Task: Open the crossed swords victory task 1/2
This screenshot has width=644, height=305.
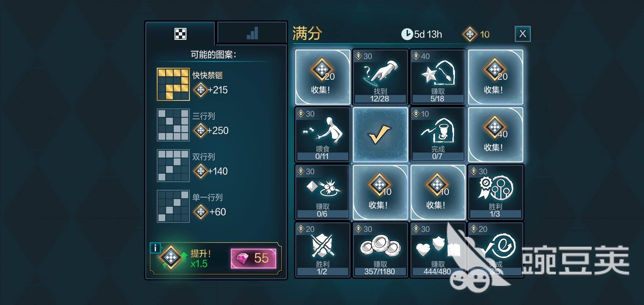Action: (x=323, y=250)
